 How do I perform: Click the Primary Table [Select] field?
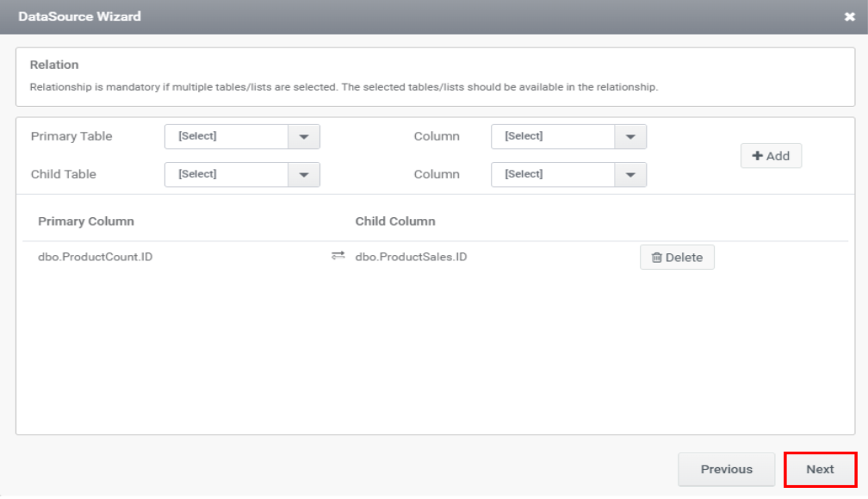[x=226, y=137]
